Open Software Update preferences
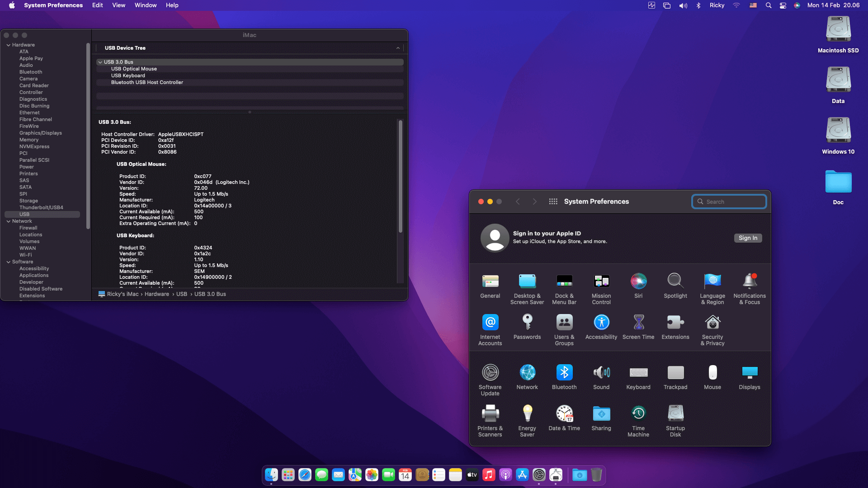868x488 pixels. click(490, 380)
